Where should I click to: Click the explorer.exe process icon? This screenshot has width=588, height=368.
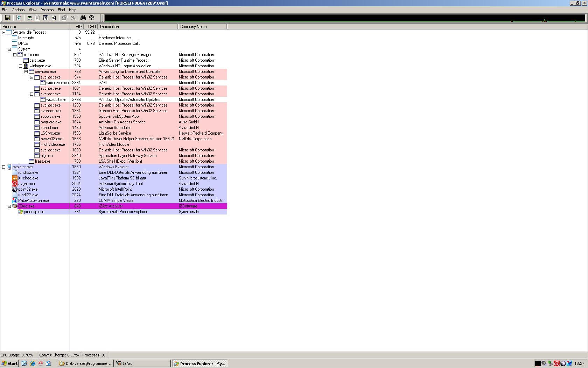(9, 167)
